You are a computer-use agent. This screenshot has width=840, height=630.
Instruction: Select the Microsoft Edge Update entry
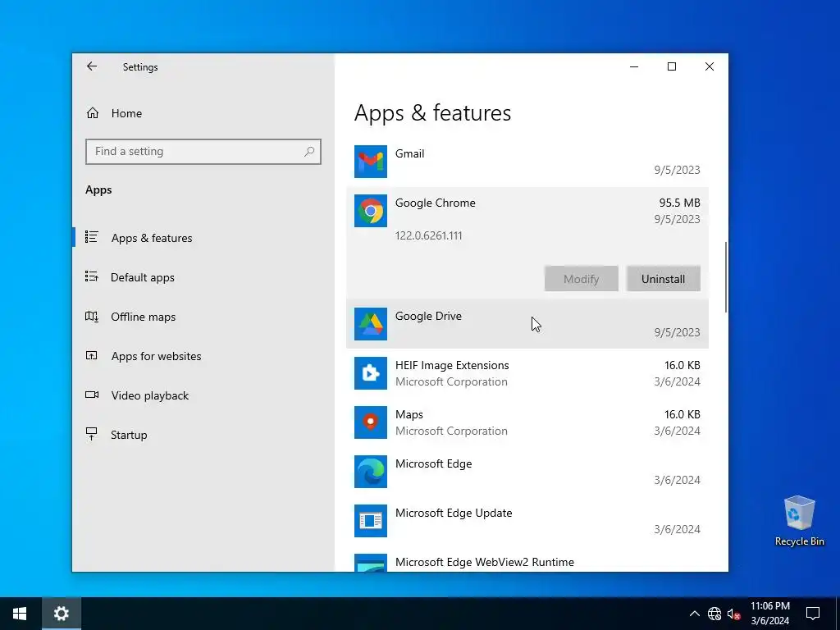pos(527,521)
